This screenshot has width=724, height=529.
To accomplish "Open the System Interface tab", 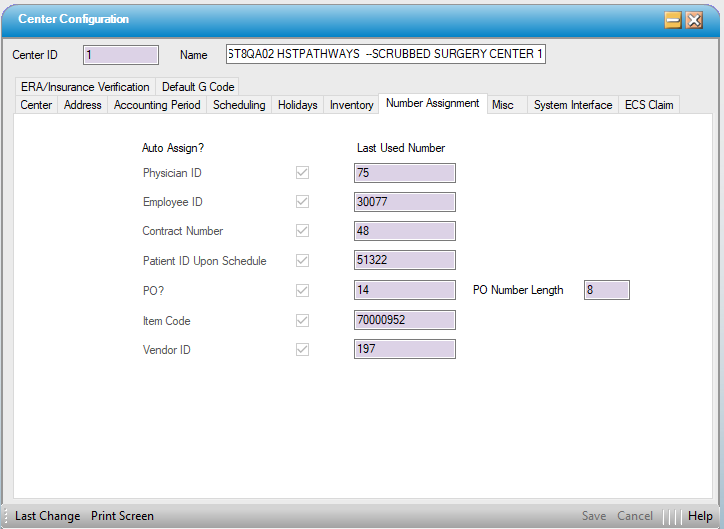I will coord(572,105).
